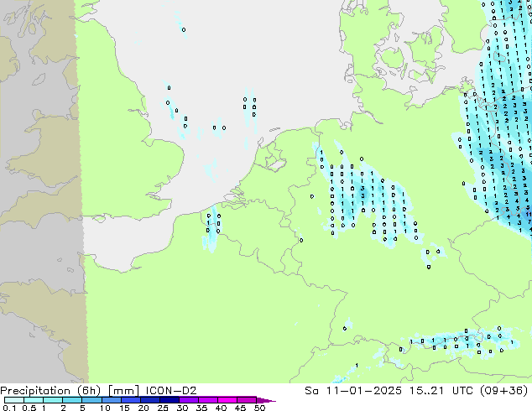Viewport: 532px width, 411px height.
Task: Select the 'ICON-D2' model label
Action: click(155, 390)
